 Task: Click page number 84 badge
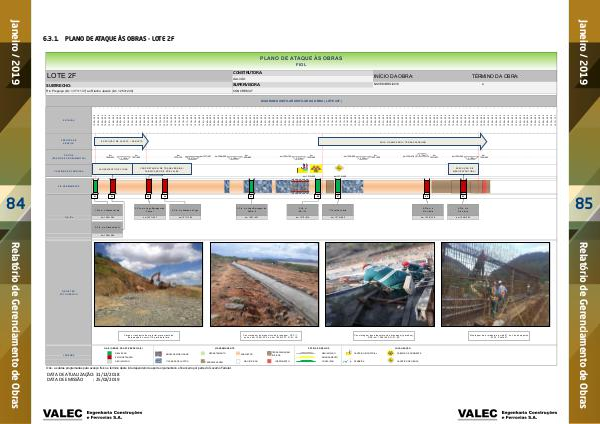[x=15, y=205]
